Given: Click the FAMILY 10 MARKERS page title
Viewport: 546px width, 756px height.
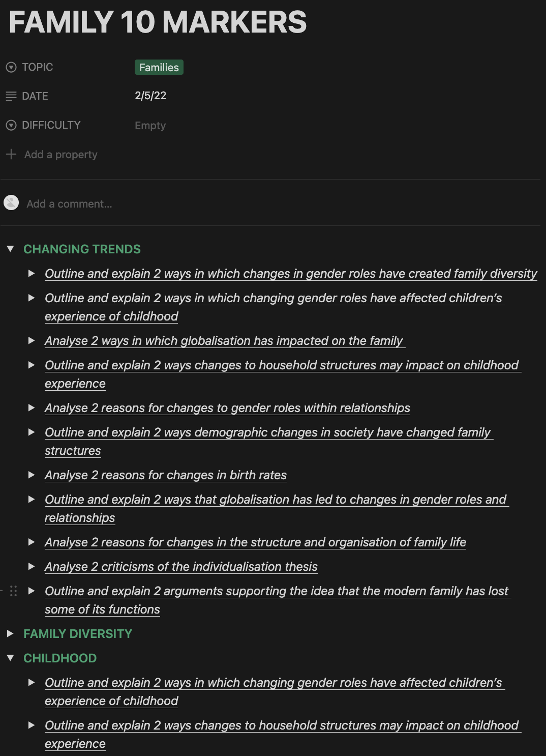Looking at the screenshot, I should click(x=158, y=22).
